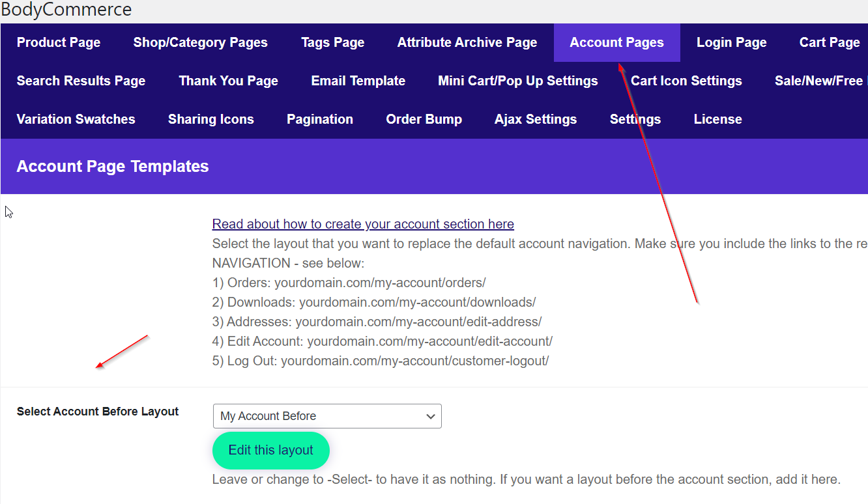Open the Product Page tab

59,43
